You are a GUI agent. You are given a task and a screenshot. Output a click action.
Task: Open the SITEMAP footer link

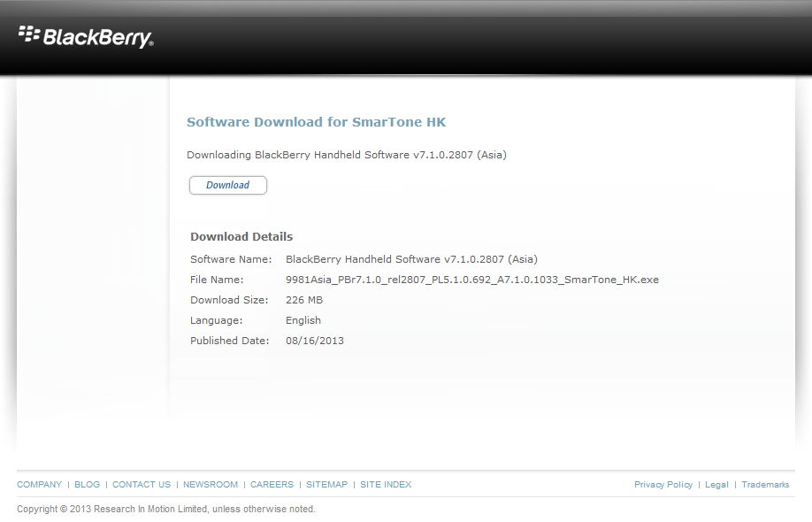(x=326, y=485)
